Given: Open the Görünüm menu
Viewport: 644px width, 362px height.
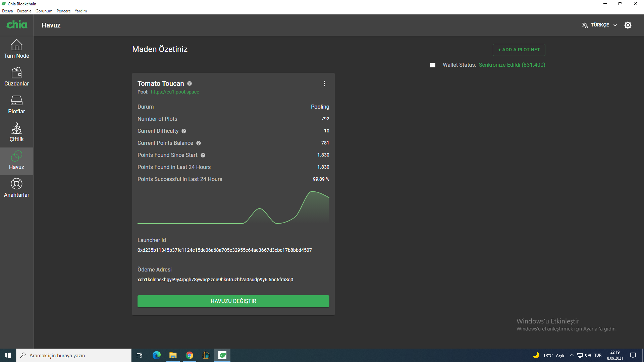Looking at the screenshot, I should pos(44,11).
